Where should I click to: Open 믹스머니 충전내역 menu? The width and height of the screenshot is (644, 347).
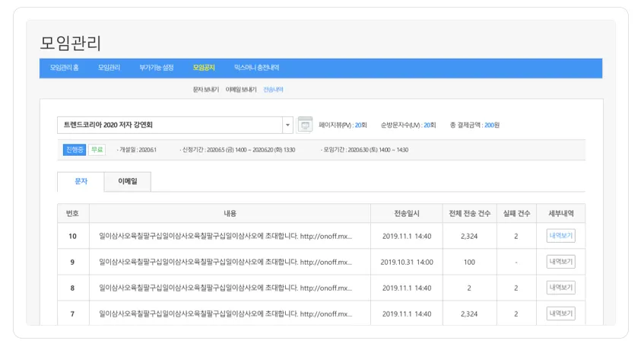[257, 68]
